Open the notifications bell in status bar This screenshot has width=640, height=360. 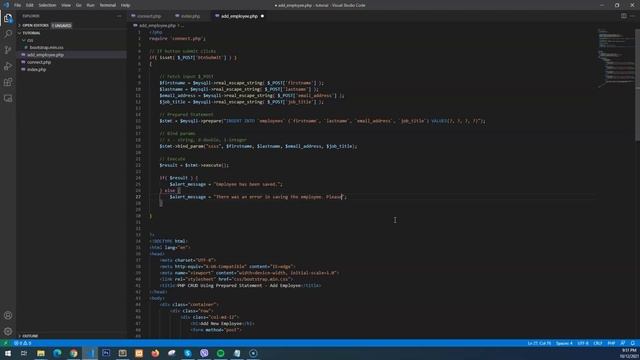click(x=633, y=343)
